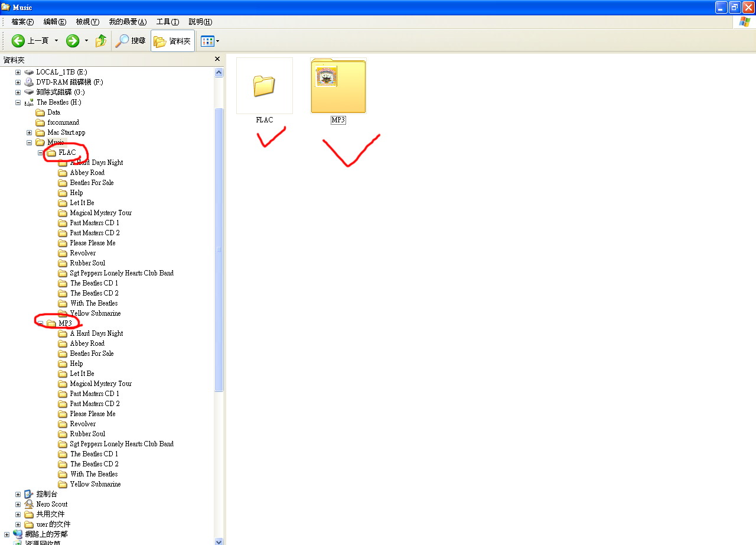Click the green Forward arrow icon
756x545 pixels.
coord(73,41)
